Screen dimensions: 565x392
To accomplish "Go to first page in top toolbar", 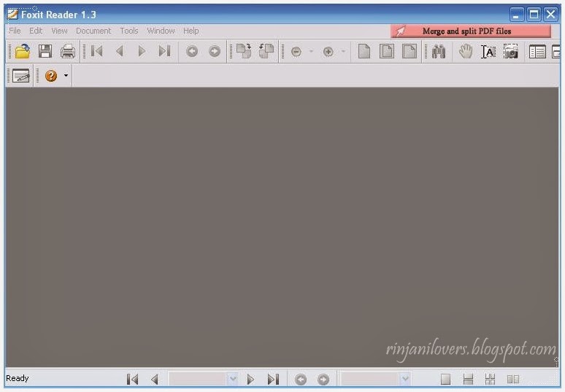I will (x=97, y=51).
